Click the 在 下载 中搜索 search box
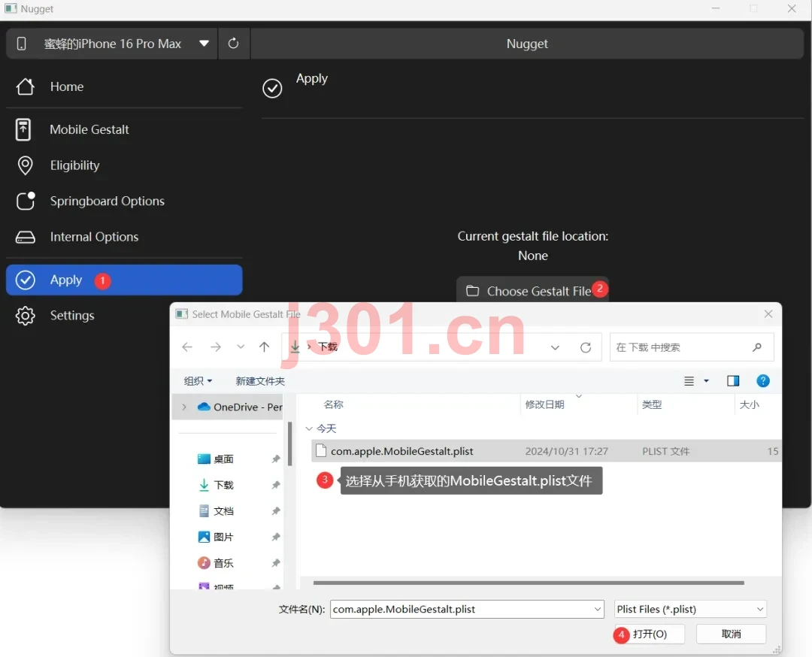 click(692, 347)
